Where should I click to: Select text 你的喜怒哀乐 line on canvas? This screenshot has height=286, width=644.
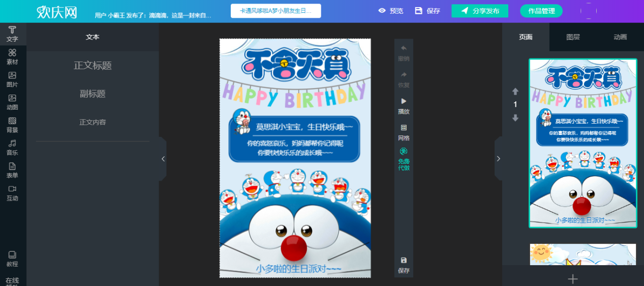[x=295, y=144]
